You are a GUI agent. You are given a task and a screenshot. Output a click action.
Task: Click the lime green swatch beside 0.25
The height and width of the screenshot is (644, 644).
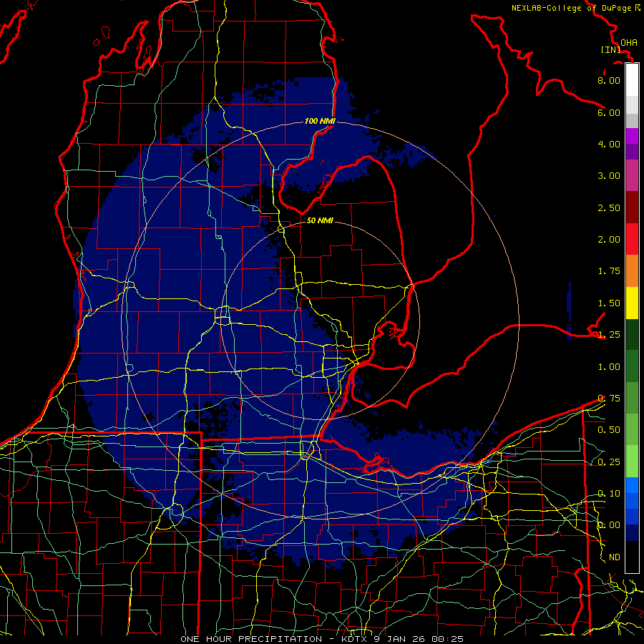632,462
